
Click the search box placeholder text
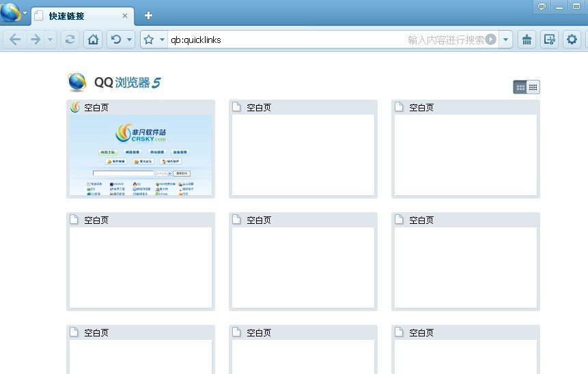[446, 40]
